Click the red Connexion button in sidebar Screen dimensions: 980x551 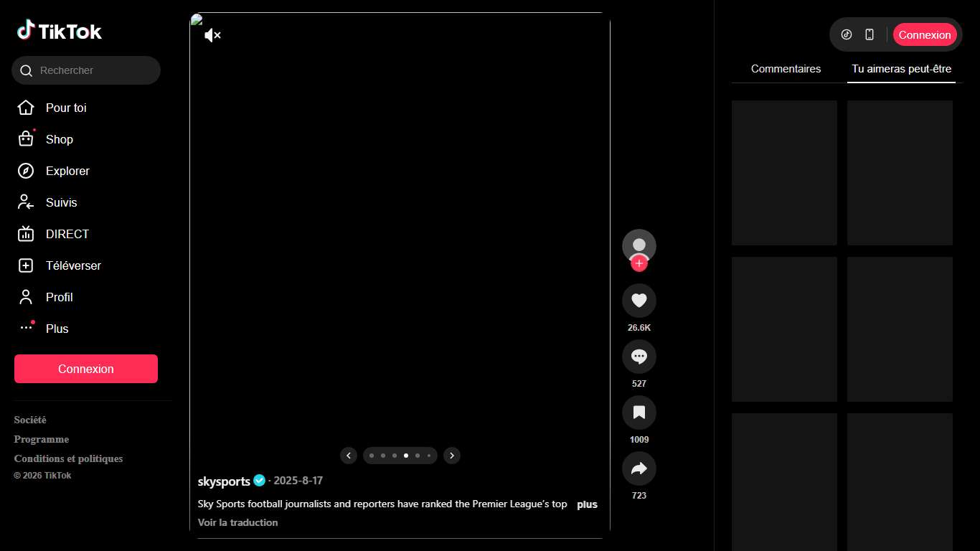pos(86,369)
